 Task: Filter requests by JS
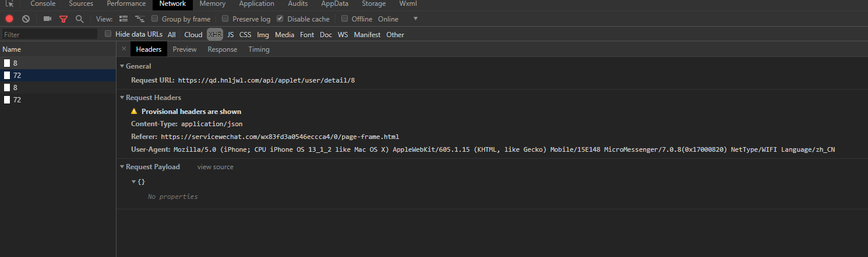[231, 34]
